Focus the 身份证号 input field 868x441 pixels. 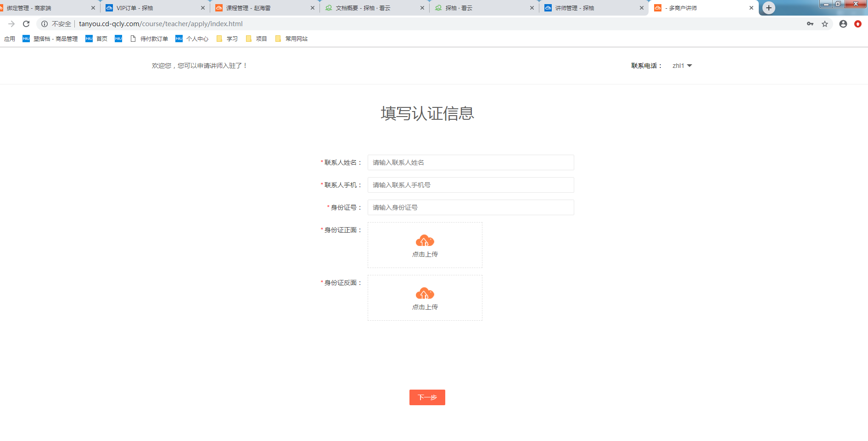(x=470, y=207)
